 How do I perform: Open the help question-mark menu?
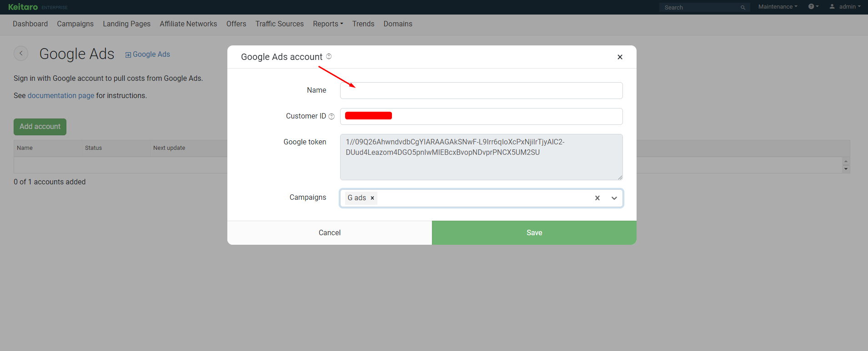(813, 6)
